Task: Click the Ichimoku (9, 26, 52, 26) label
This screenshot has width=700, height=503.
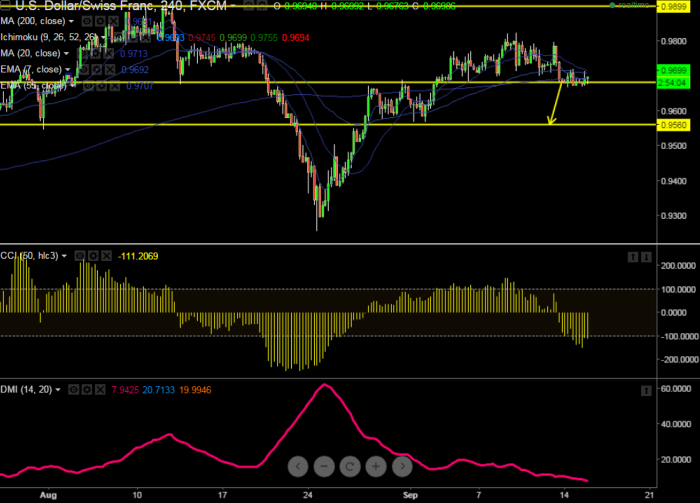Action: click(x=49, y=37)
